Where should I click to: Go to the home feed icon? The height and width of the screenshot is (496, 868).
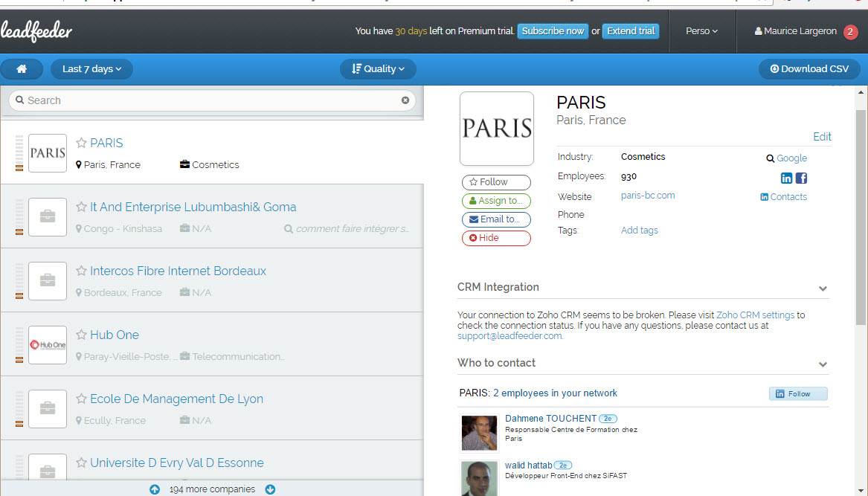[22, 68]
